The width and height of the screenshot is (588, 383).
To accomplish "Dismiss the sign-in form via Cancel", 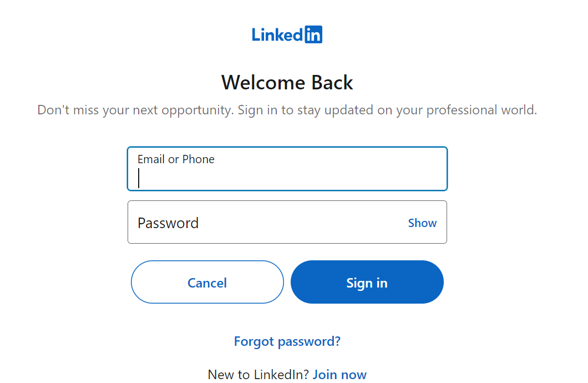I will point(207,282).
